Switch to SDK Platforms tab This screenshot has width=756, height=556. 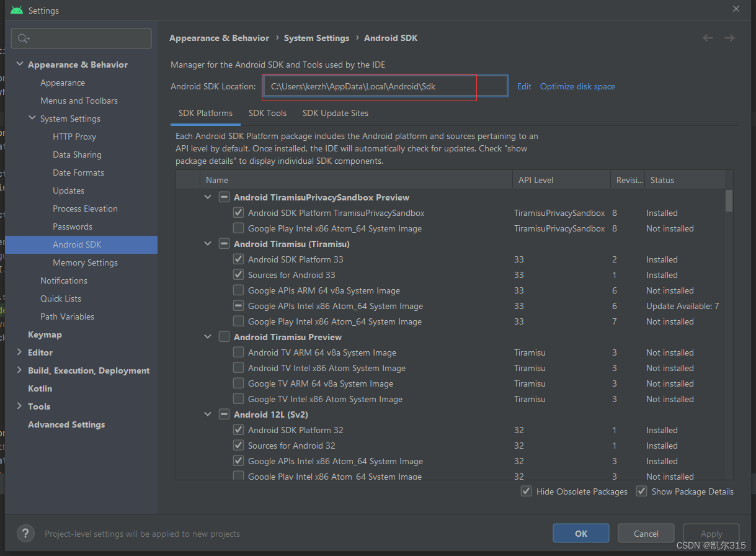pyautogui.click(x=205, y=113)
